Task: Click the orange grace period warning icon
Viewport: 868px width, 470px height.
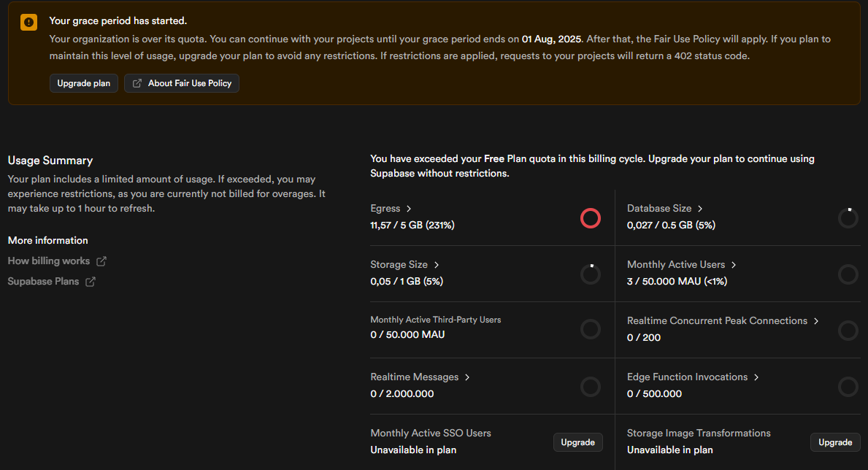Action: pyautogui.click(x=28, y=22)
